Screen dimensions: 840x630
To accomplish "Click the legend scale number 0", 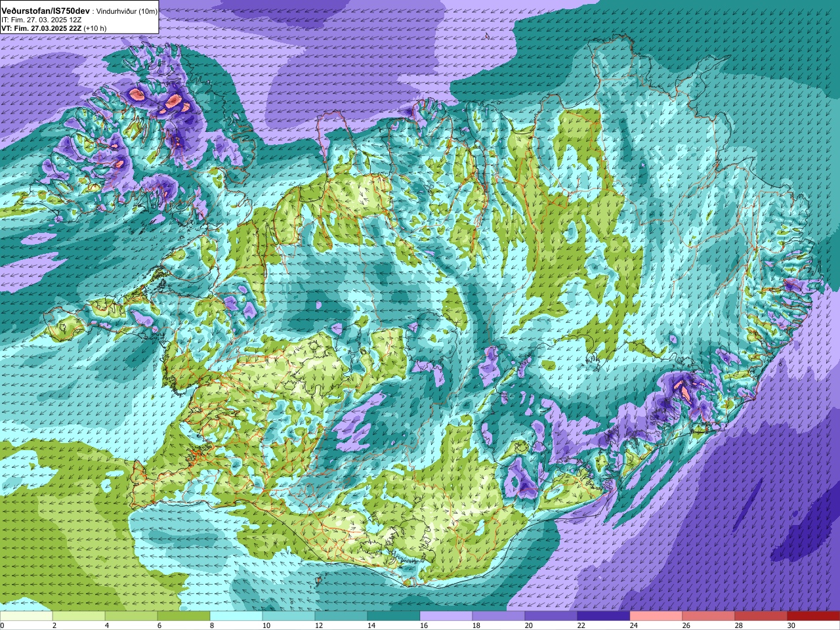I will (3, 625).
